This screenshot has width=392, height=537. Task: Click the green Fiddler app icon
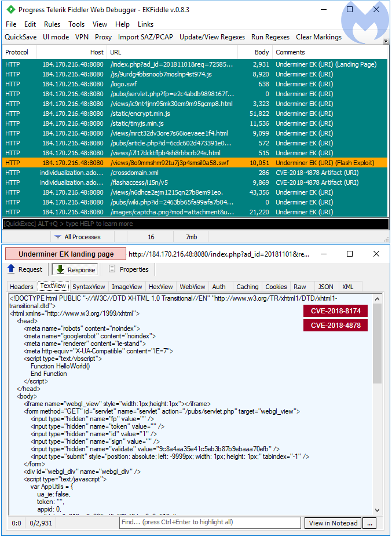(x=11, y=10)
